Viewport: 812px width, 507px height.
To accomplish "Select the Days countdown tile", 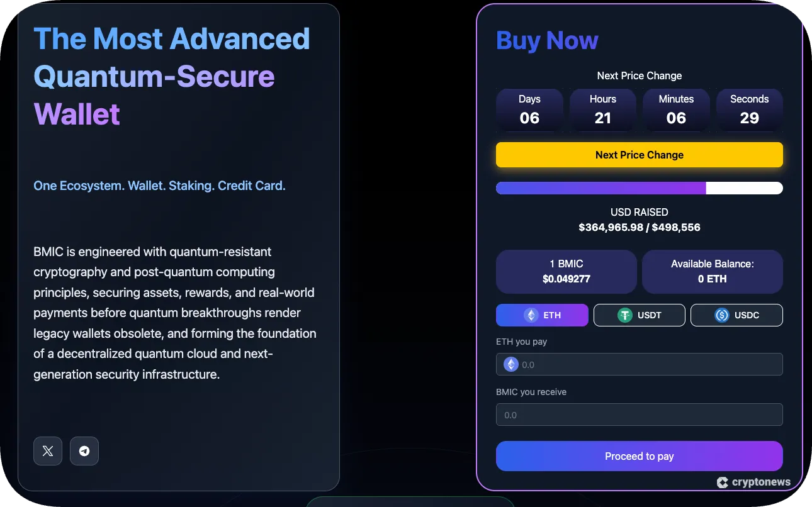I will click(529, 110).
